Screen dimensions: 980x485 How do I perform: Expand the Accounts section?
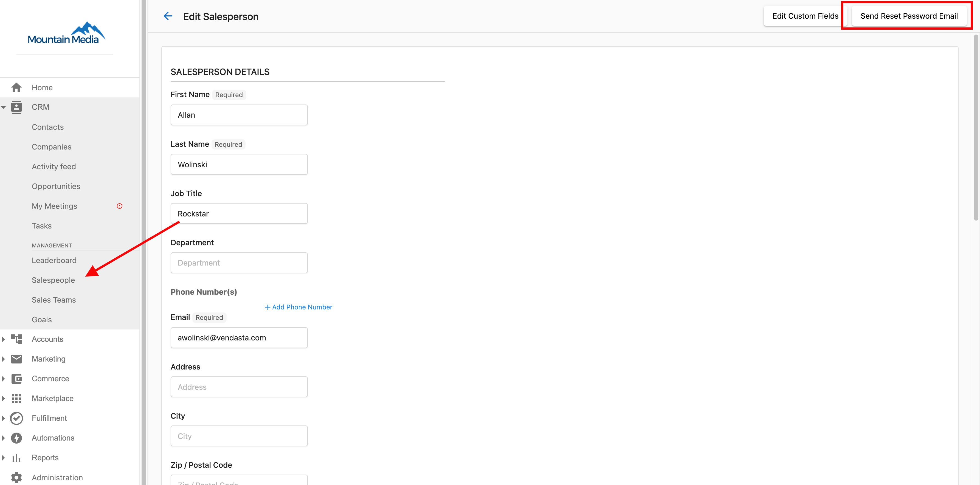pos(4,339)
